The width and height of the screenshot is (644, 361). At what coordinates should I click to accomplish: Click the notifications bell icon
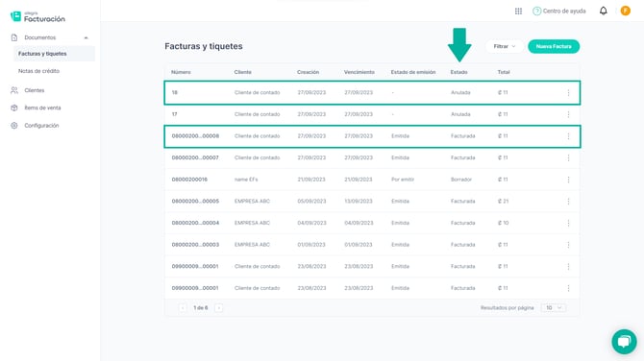603,12
